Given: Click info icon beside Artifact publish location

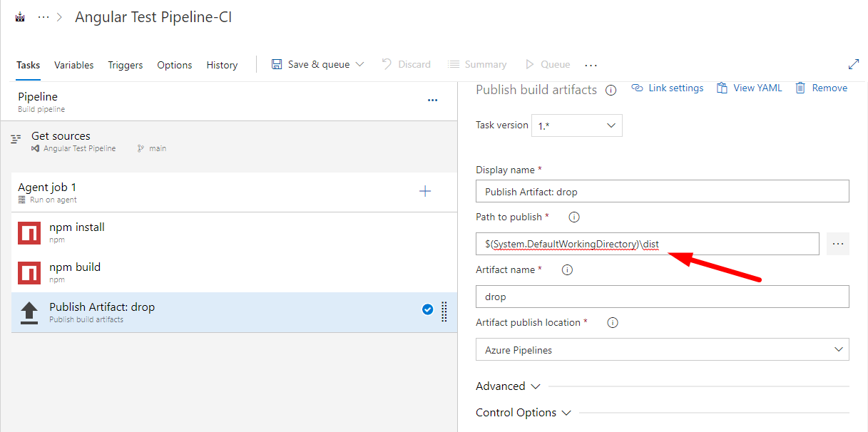Looking at the screenshot, I should point(612,323).
